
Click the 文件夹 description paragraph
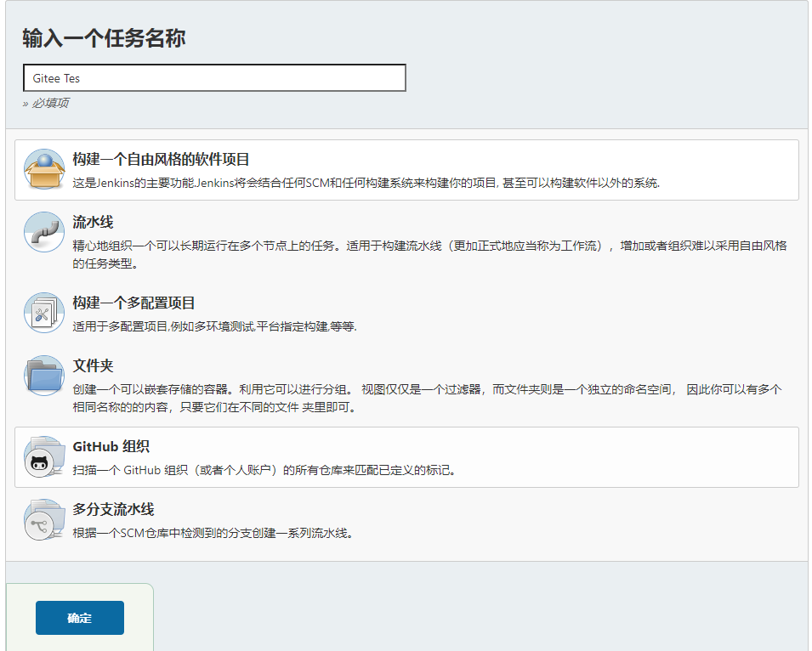pyautogui.click(x=427, y=398)
